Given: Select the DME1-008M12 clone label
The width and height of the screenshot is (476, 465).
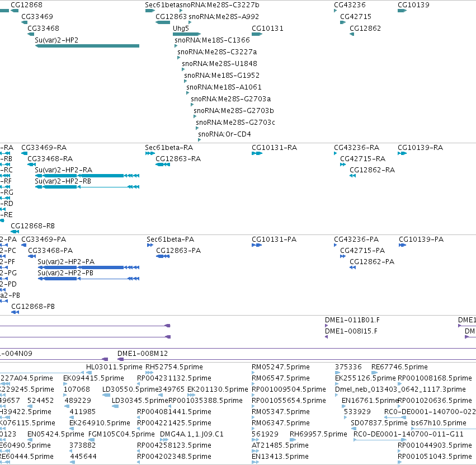Looking at the screenshot, I should click(x=143, y=354).
